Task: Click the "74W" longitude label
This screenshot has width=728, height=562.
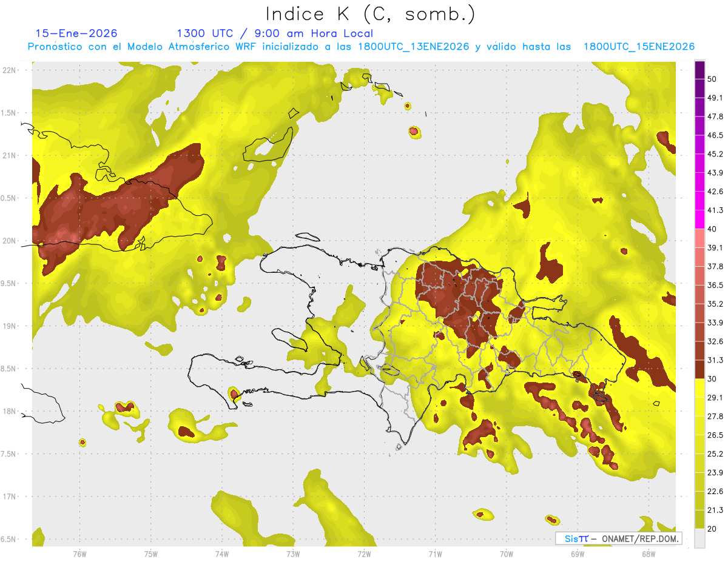Action: click(221, 554)
